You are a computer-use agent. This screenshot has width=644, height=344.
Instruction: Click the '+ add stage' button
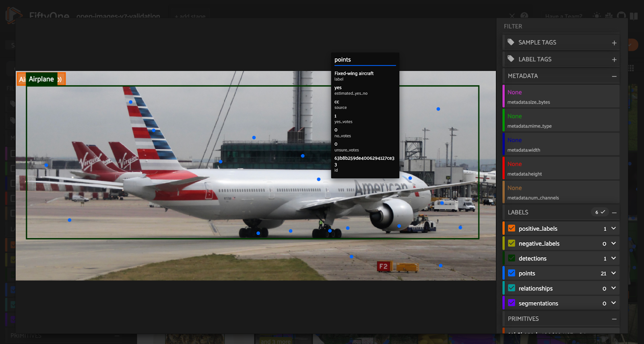190,16
